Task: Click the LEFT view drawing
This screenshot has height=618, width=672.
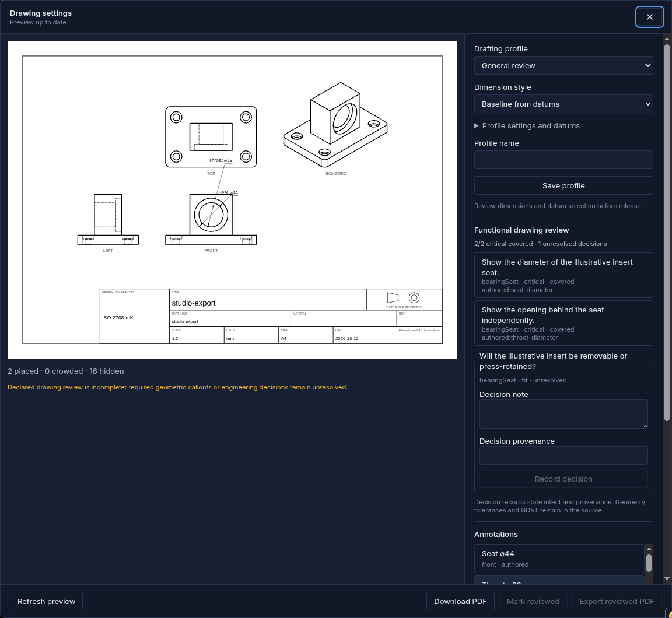Action: (x=108, y=219)
